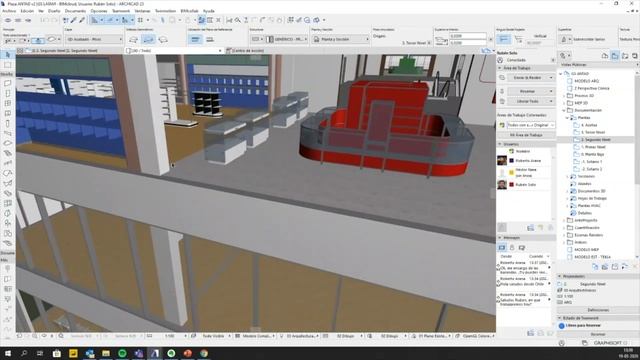The height and width of the screenshot is (360, 640).
Task: Click the 'Definiciones' button in navigator
Action: [598, 310]
